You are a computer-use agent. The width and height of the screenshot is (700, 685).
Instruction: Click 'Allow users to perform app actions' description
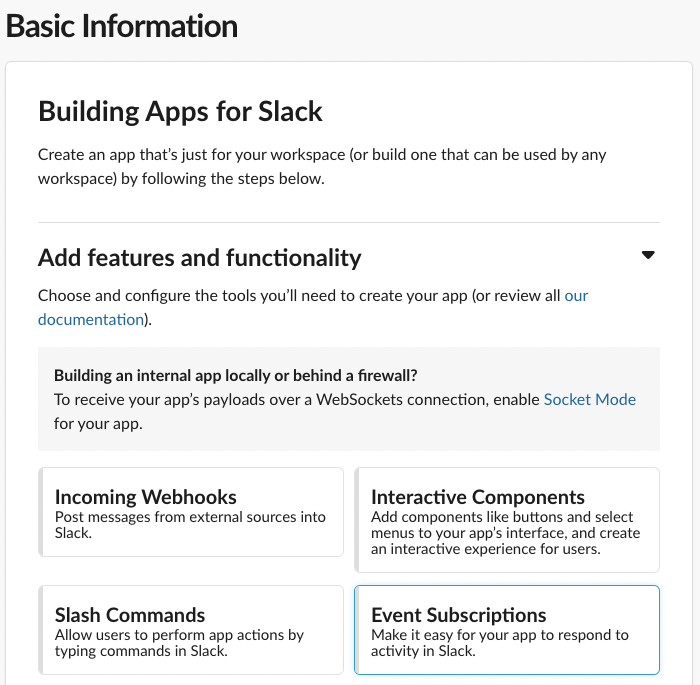(179, 643)
